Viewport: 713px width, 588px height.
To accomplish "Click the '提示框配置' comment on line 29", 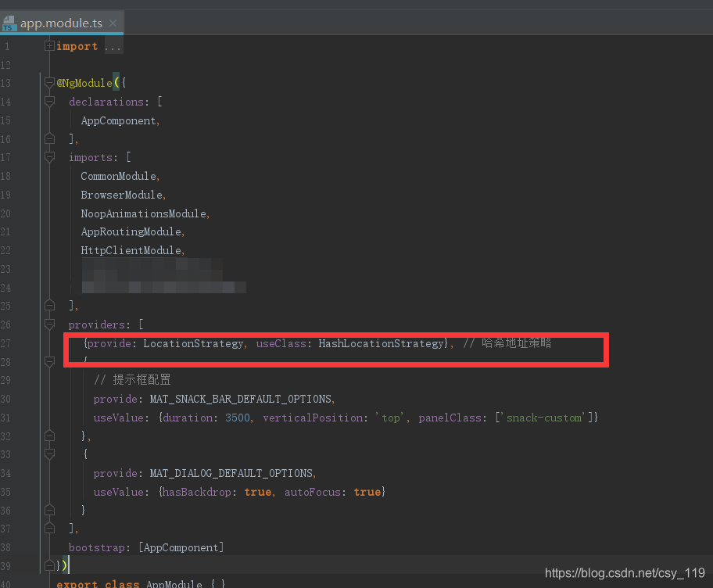I will 142,379.
